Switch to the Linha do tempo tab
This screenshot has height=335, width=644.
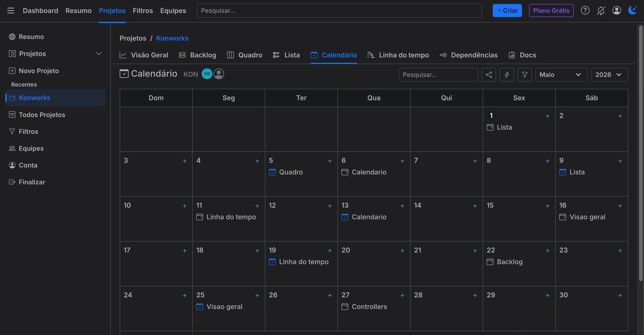point(398,55)
